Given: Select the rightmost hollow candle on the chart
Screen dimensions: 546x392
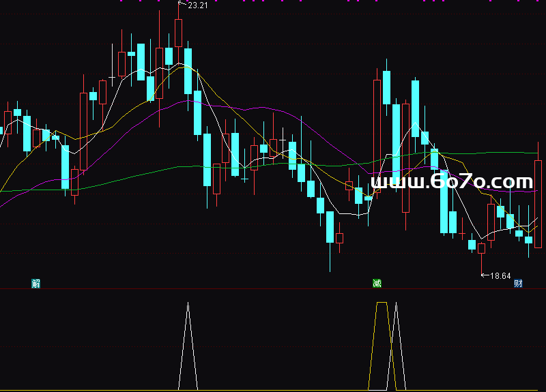Looking at the screenshot, I should (x=538, y=203).
